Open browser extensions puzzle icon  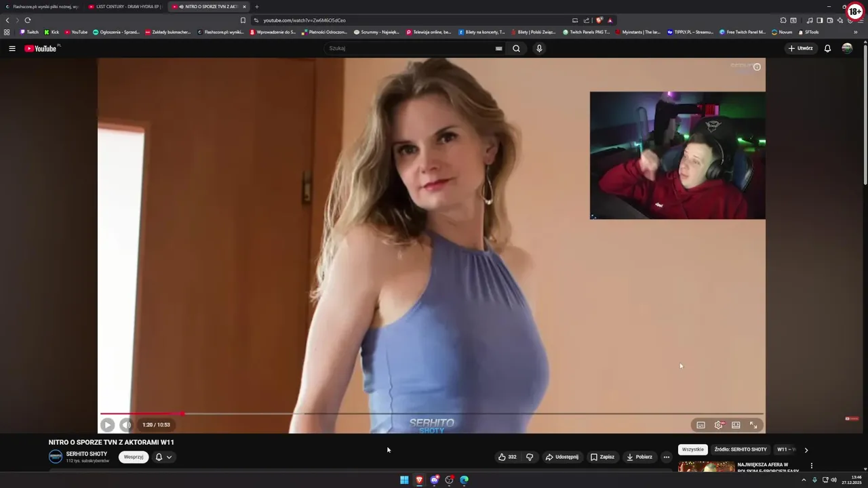tap(783, 20)
